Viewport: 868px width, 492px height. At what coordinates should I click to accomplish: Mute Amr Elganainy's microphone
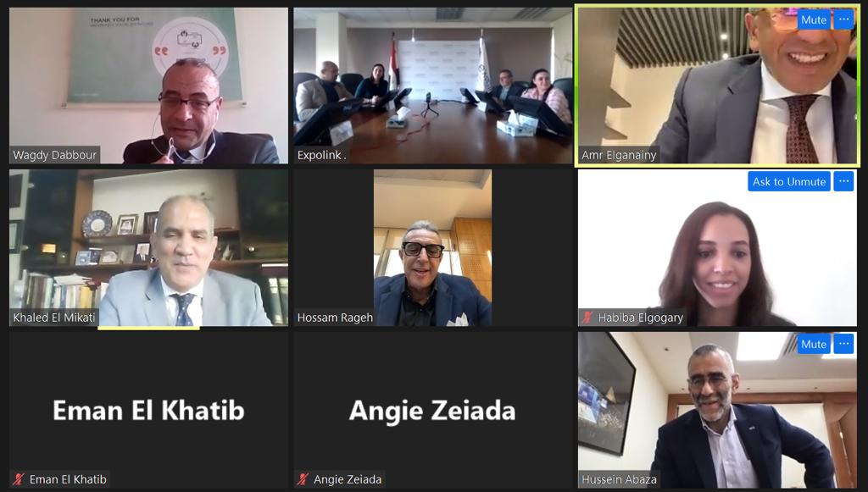(814, 20)
